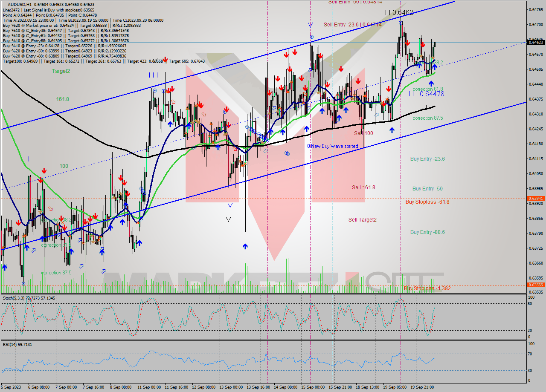The width and height of the screenshot is (546, 392).
Task: Select the 'Point A:0.64244' info line
Action: click(x=50, y=15)
